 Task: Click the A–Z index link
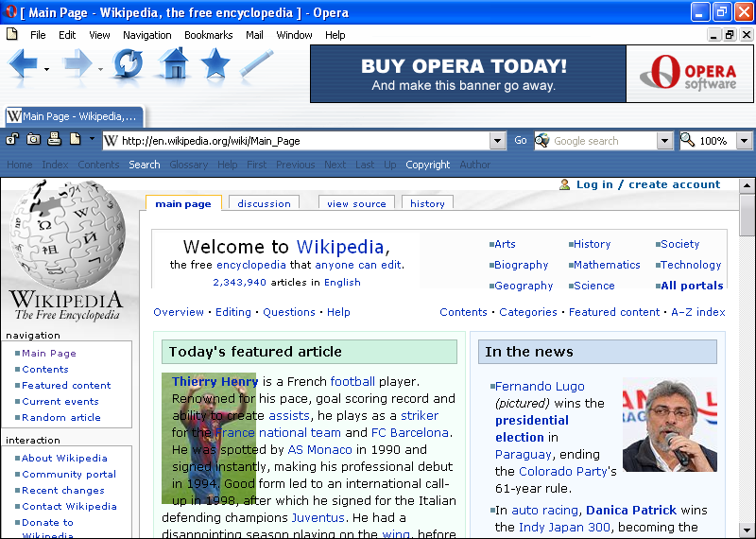click(x=698, y=312)
